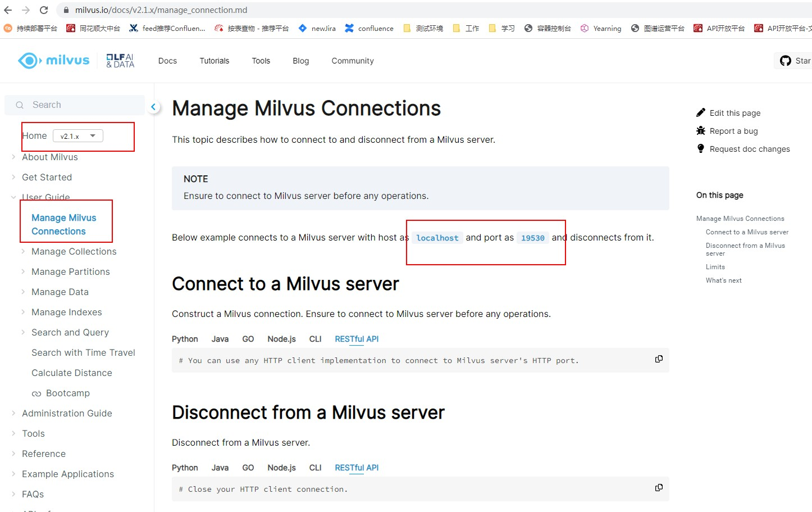Copy the disconnect code snippet
Screen dimensions: 812x512
coord(658,487)
